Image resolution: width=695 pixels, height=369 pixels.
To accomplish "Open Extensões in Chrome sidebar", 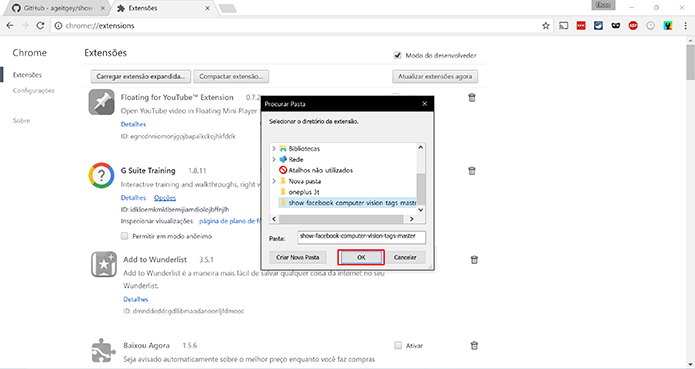I will click(27, 75).
